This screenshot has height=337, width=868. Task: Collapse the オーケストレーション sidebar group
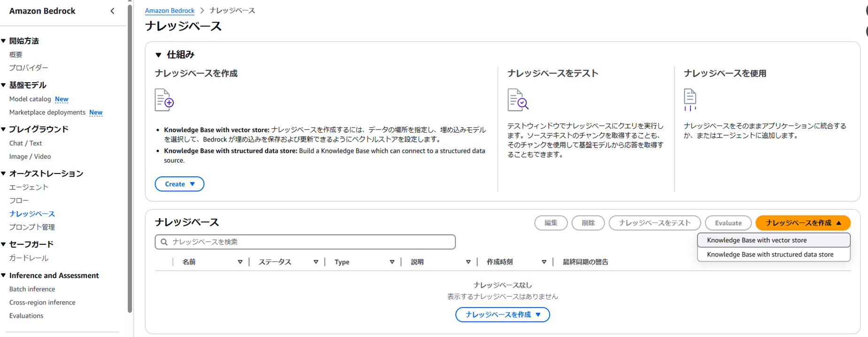coord(4,173)
